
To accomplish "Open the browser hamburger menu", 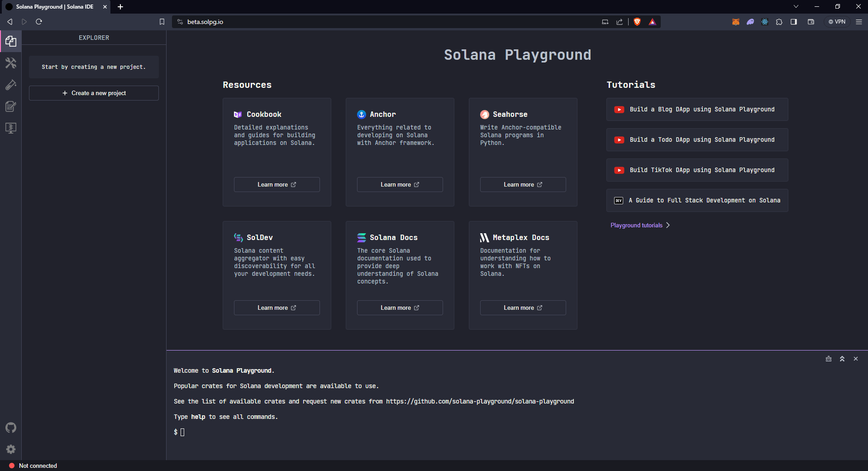I will pos(859,21).
